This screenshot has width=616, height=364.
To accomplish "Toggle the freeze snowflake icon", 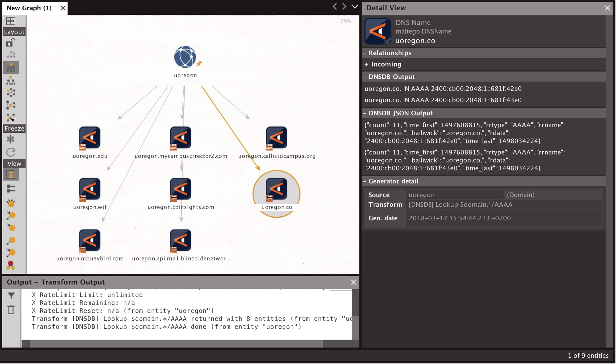I will coord(11,139).
